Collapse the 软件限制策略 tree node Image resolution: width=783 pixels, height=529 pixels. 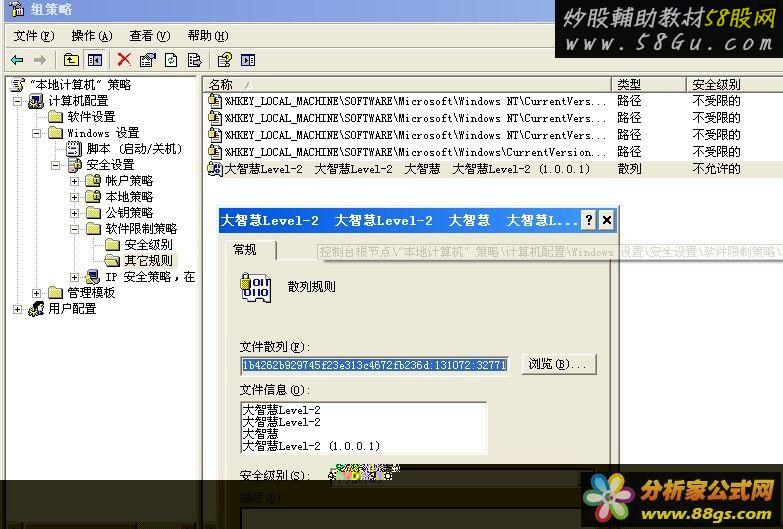[x=74, y=229]
